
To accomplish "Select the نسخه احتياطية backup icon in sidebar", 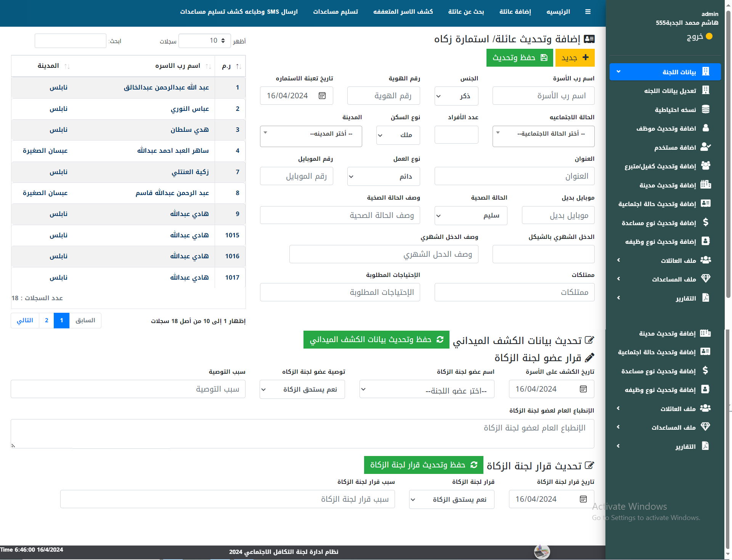I will click(706, 109).
